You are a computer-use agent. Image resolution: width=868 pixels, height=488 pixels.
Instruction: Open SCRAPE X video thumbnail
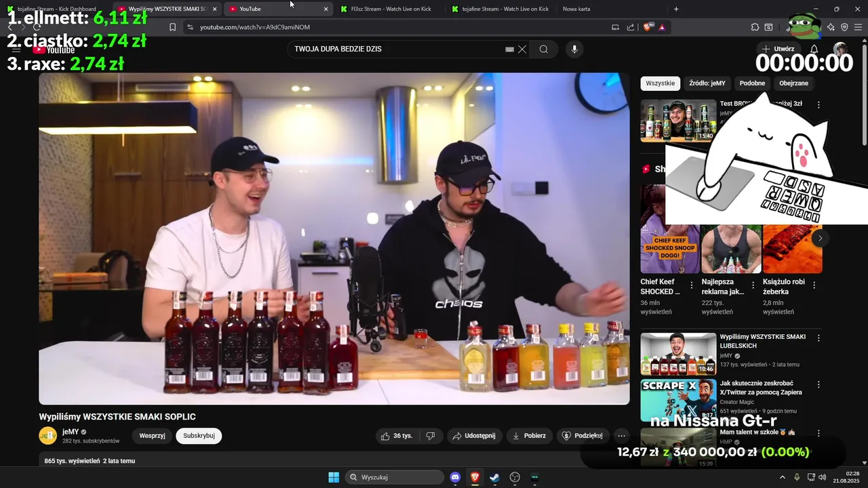[x=678, y=401]
